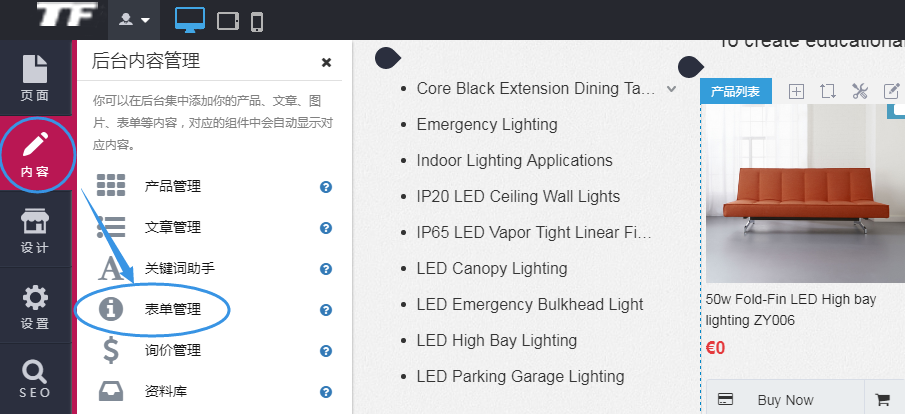This screenshot has width=905, height=414.
Task: Switch to mobile phone preview
Action: pyautogui.click(x=257, y=20)
